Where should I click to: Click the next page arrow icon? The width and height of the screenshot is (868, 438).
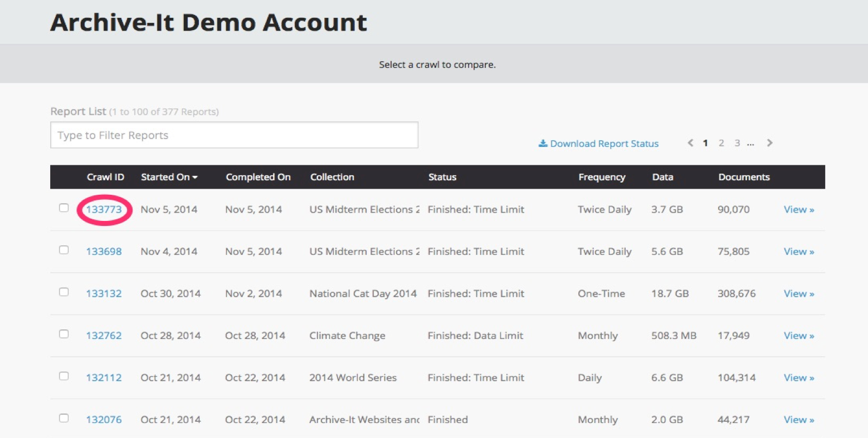point(769,143)
